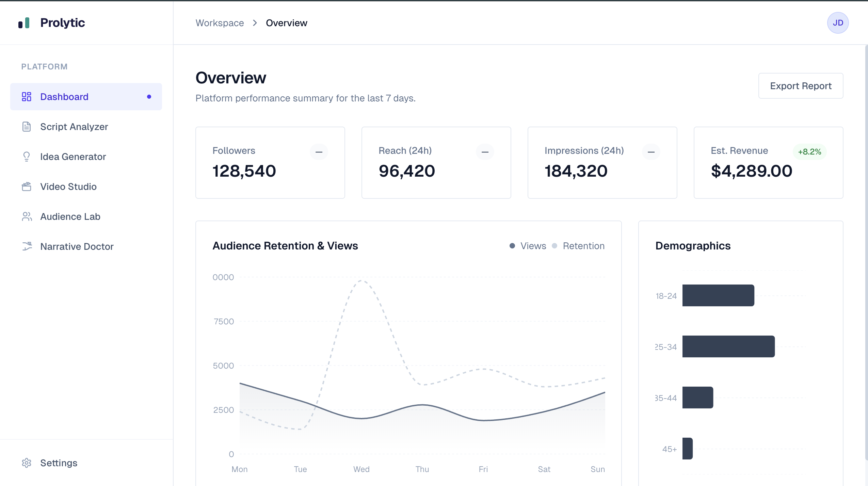
Task: Click the +8.2% revenue badge
Action: 809,152
